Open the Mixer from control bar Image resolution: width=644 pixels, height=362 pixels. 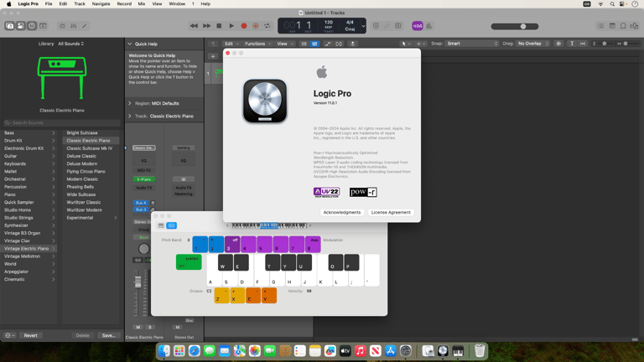click(74, 26)
